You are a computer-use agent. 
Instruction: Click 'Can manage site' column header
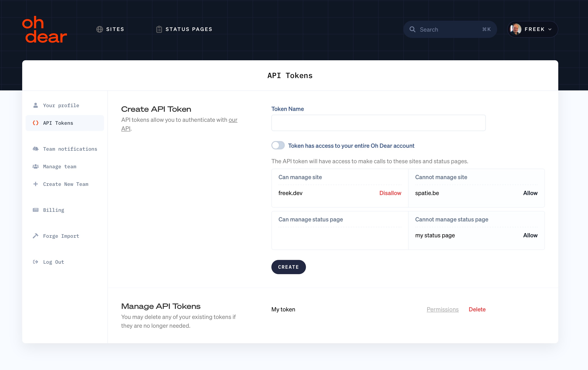300,177
